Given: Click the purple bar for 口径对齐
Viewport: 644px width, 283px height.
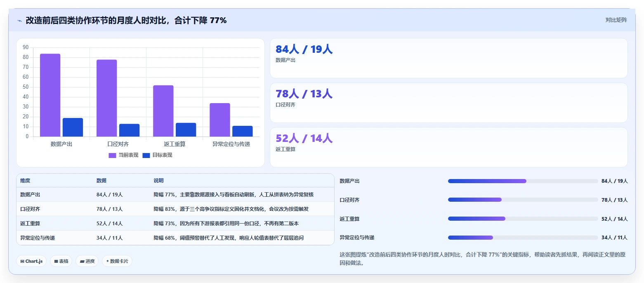Looking at the screenshot, I should pyautogui.click(x=107, y=98).
